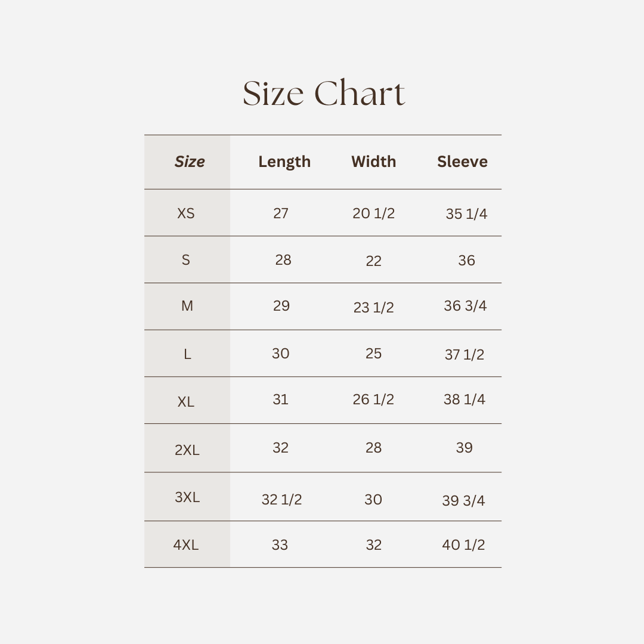Screen dimensions: 644x644
Task: Select the 3XL size row label
Action: tap(187, 497)
